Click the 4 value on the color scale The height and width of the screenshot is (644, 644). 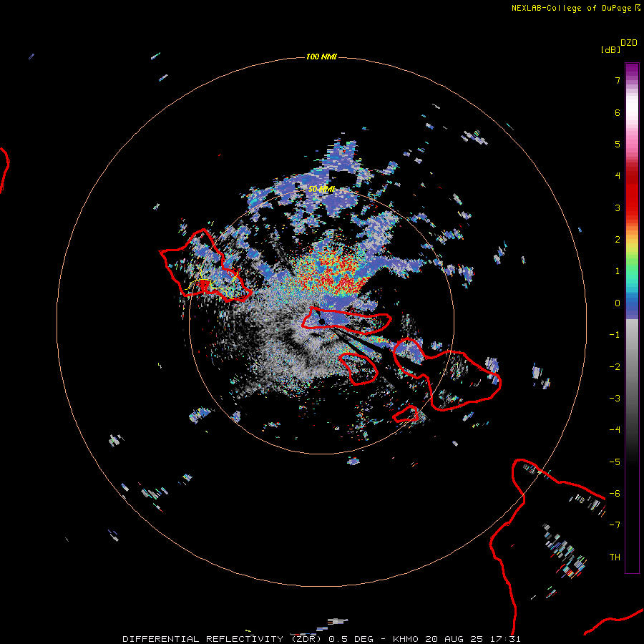pos(618,176)
